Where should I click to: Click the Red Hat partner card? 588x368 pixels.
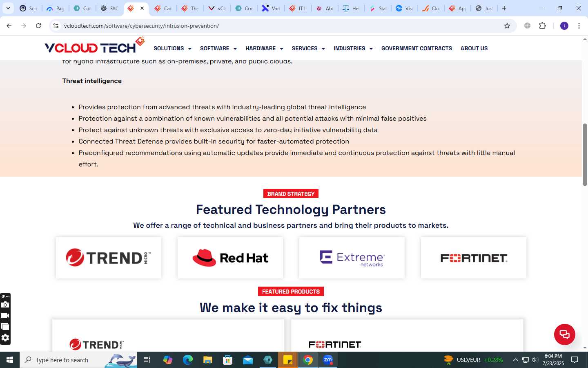pyautogui.click(x=230, y=258)
